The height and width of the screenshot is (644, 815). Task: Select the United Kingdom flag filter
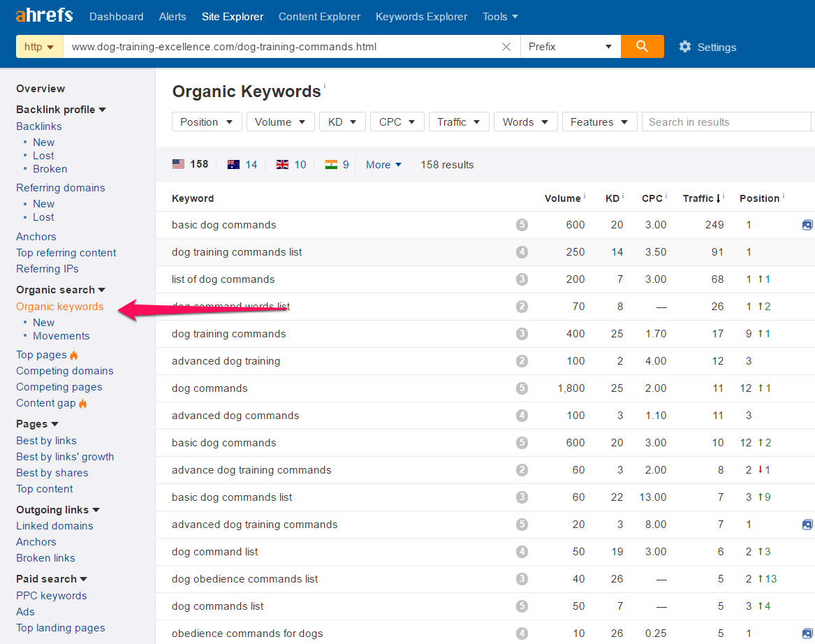tap(282, 165)
